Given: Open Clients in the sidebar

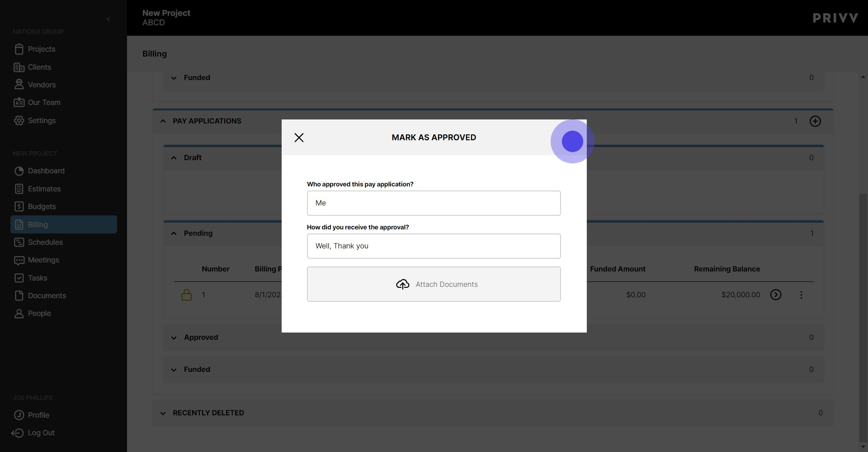Looking at the screenshot, I should [39, 67].
